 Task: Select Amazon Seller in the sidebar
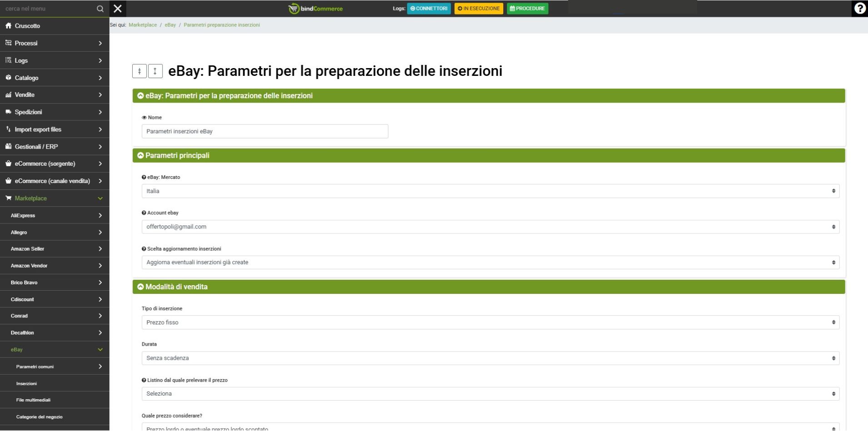[x=27, y=249]
